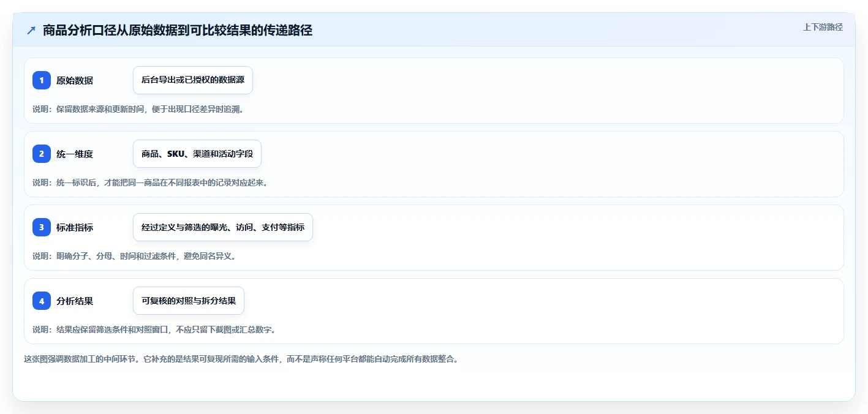Select the 商品、SKU、渠道和活动字段 chip
Viewport: 868px width, 414px height.
pos(197,154)
